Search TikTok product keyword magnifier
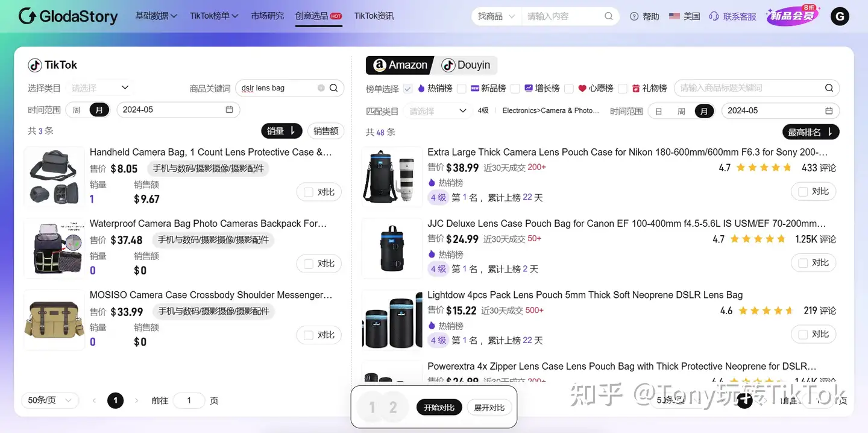868x433 pixels. 334,88
